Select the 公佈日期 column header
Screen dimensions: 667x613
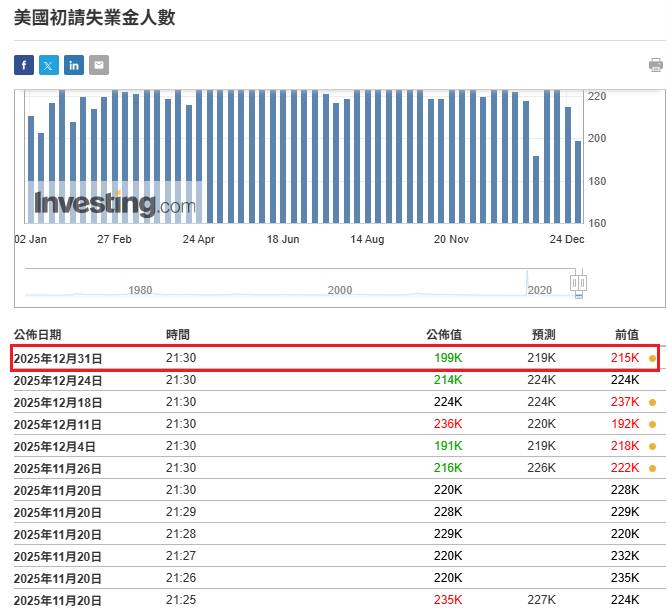point(37,335)
